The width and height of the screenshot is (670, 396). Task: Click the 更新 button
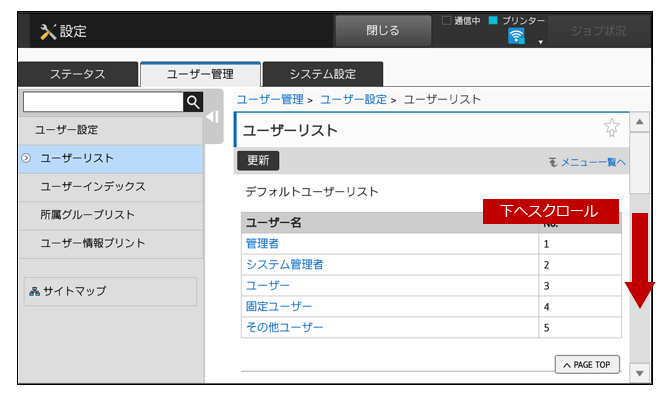pos(258,161)
